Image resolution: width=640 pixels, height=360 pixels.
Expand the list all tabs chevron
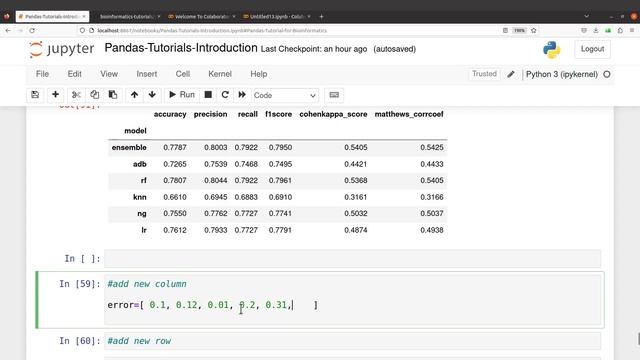click(587, 16)
